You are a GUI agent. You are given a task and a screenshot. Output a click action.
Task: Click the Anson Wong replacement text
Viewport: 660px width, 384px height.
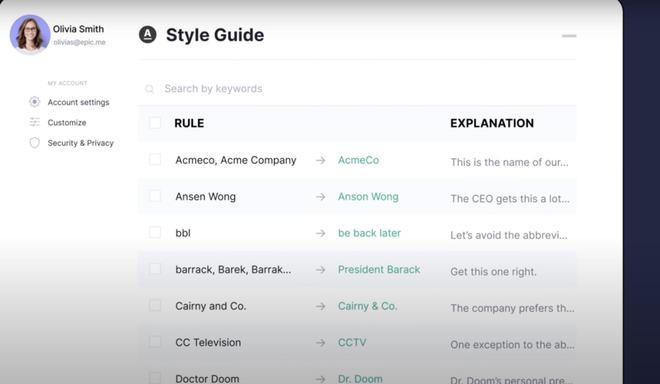pyautogui.click(x=368, y=197)
